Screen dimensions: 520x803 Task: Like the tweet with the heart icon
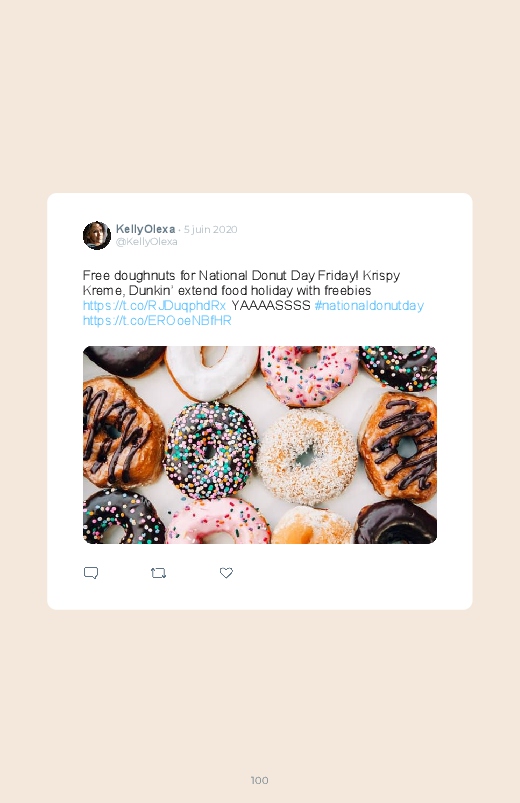(226, 573)
